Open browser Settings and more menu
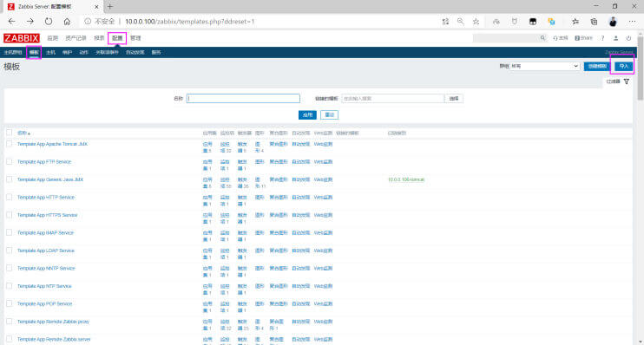Image resolution: width=644 pixels, height=345 pixels. tap(632, 22)
